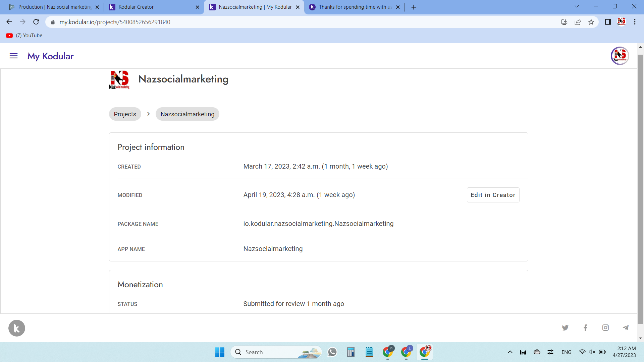Viewport: 644px width, 362px height.
Task: Open OneDrive cloud tray icon
Action: tap(537, 352)
